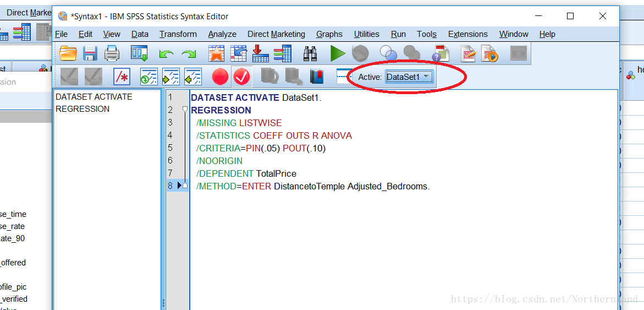644x310 pixels.
Task: Open Find with the binoculars icon
Action: tap(310, 53)
